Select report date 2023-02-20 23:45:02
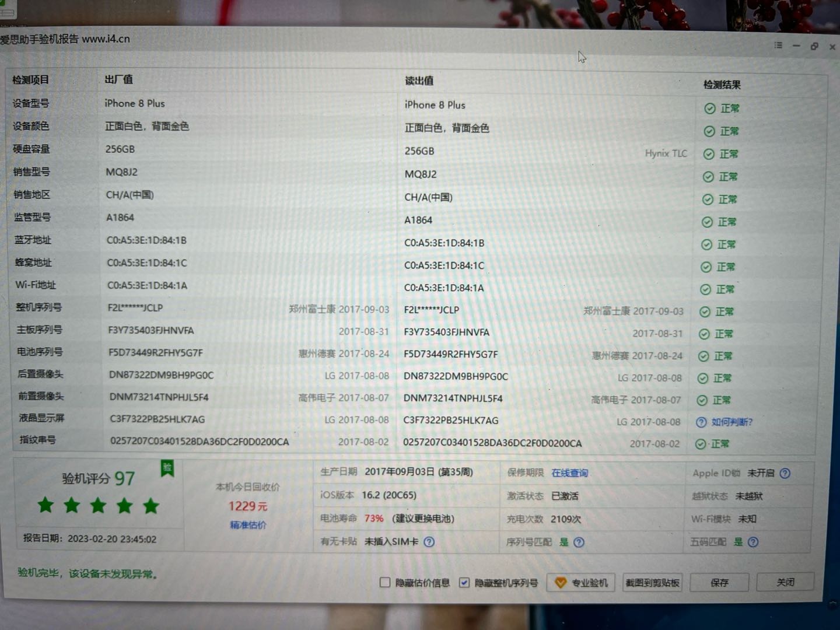Screen dimensions: 840x630 (x=112, y=539)
